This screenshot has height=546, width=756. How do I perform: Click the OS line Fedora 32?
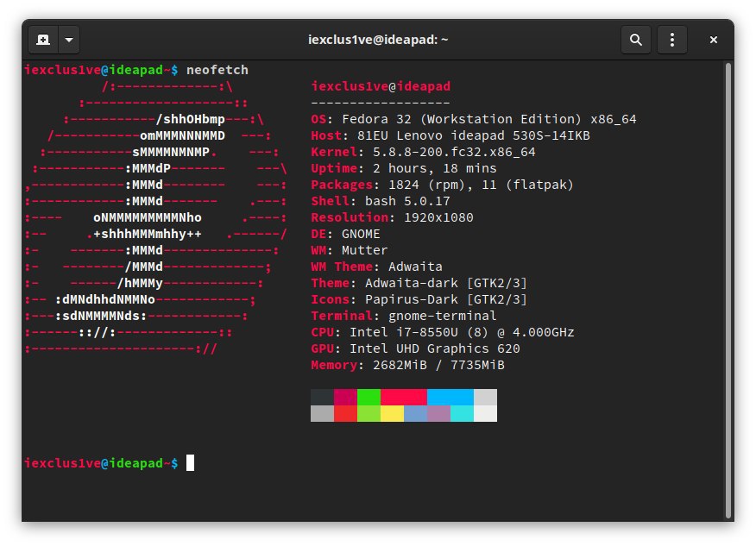click(x=474, y=119)
